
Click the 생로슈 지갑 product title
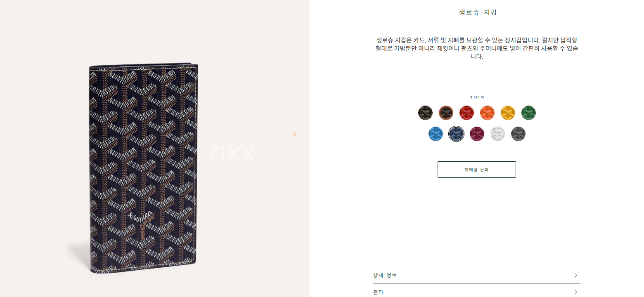click(x=478, y=12)
